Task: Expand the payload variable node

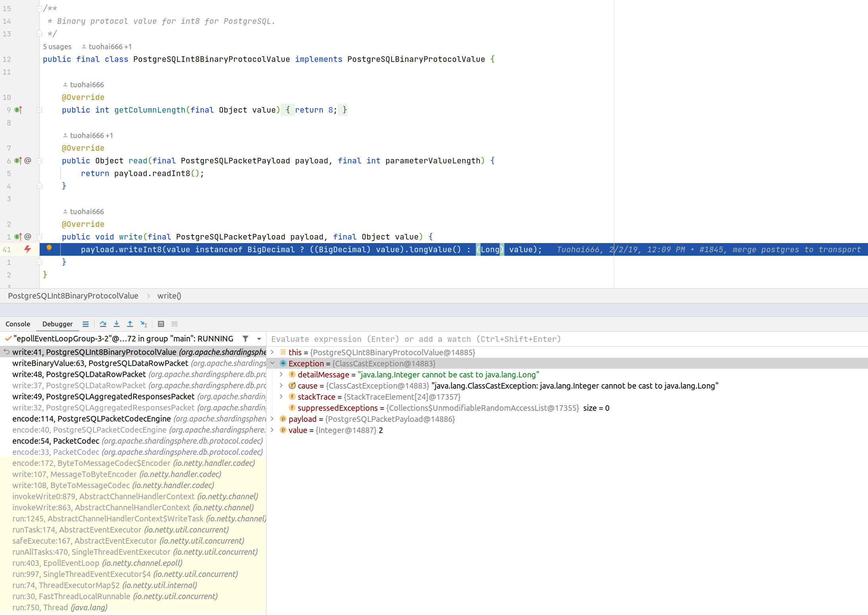Action: (272, 419)
